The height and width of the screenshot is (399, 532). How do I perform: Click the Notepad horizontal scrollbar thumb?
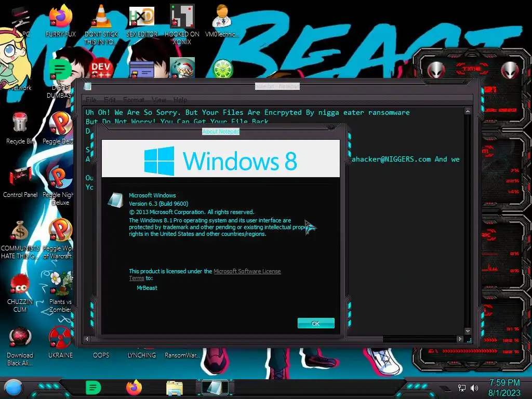click(237, 339)
